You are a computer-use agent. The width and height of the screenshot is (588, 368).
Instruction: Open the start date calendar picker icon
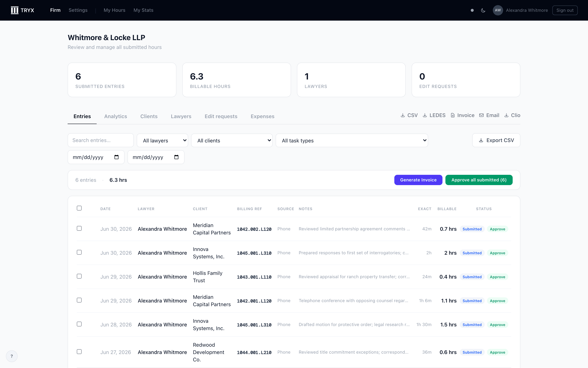[116, 157]
